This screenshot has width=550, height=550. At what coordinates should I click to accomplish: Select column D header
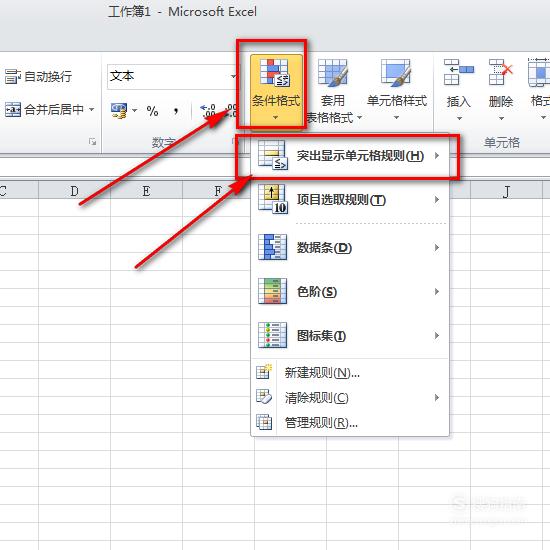74,190
